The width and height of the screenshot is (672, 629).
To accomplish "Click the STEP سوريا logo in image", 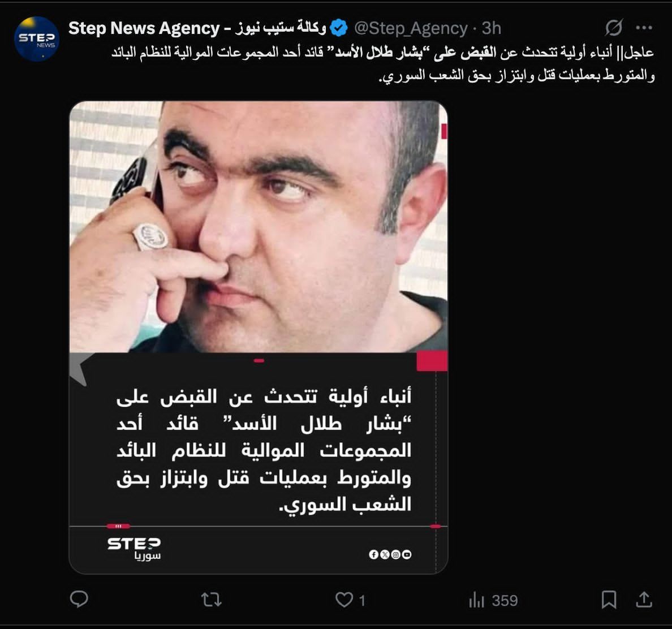I will pos(133,549).
